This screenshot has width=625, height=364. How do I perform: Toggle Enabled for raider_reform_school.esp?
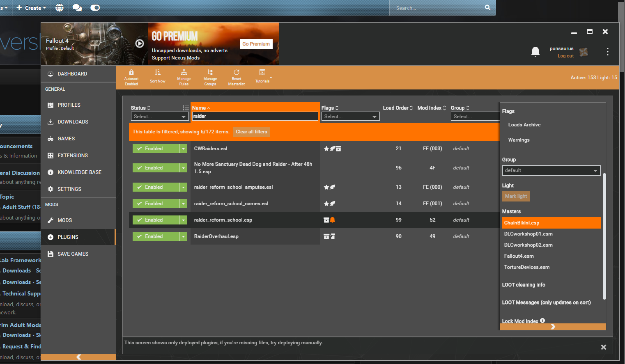click(156, 220)
